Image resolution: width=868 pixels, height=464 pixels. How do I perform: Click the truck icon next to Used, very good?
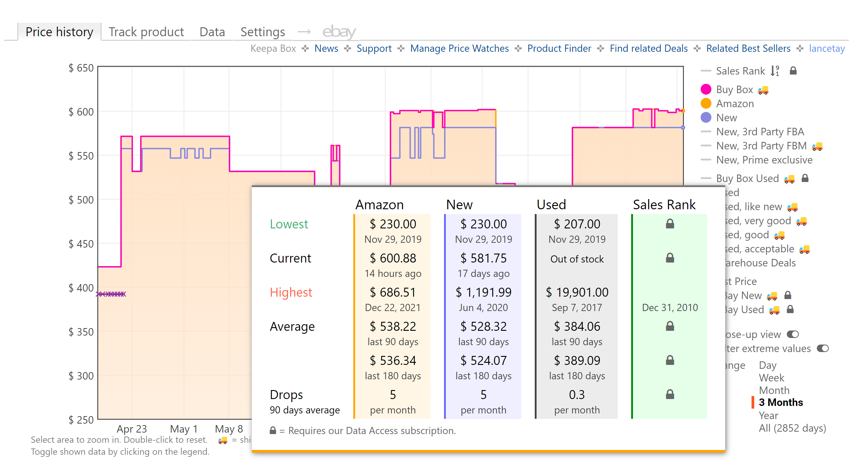click(x=801, y=222)
